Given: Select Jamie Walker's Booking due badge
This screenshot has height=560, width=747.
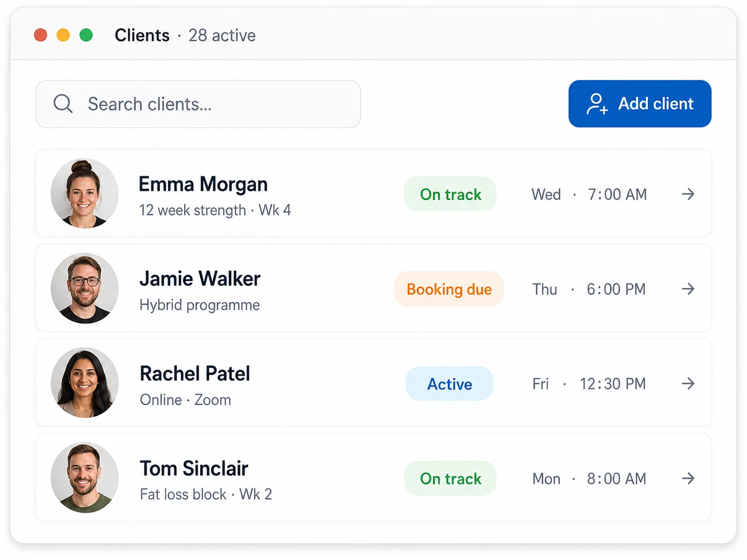Looking at the screenshot, I should pos(449,289).
